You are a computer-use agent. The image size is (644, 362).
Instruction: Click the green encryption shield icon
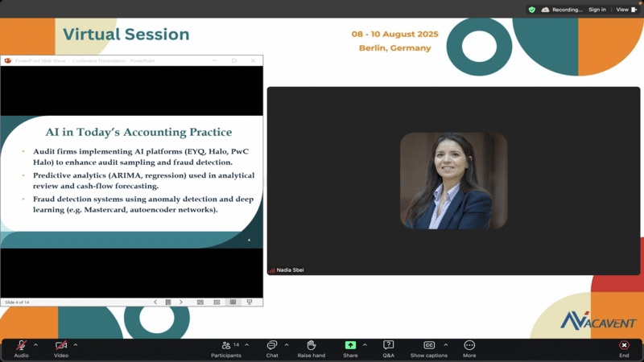[531, 10]
